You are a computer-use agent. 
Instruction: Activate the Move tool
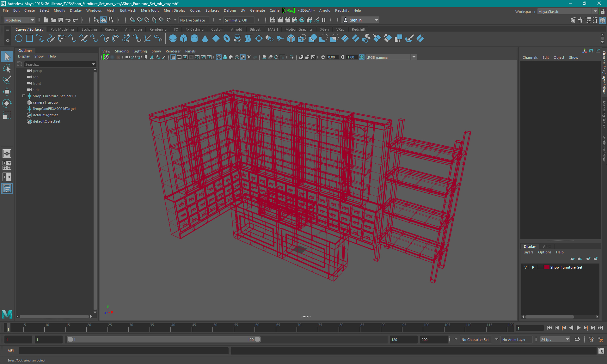click(x=7, y=92)
